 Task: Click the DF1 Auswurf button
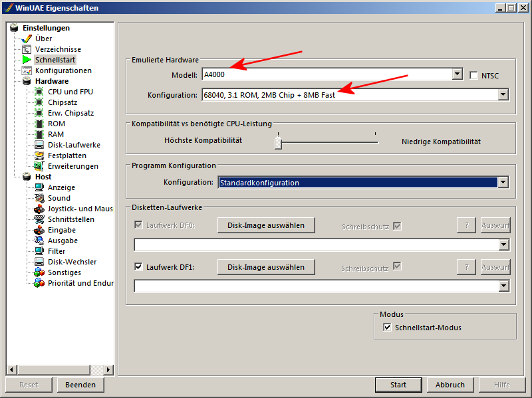click(495, 267)
